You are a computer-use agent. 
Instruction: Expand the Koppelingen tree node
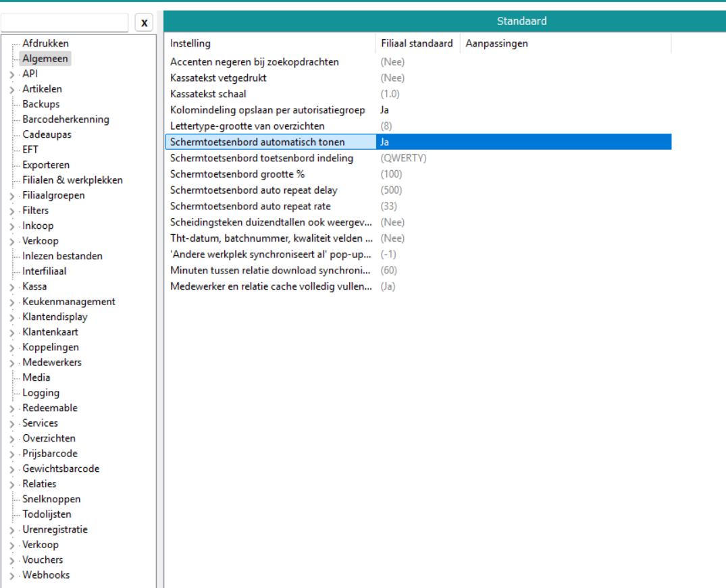click(x=12, y=348)
